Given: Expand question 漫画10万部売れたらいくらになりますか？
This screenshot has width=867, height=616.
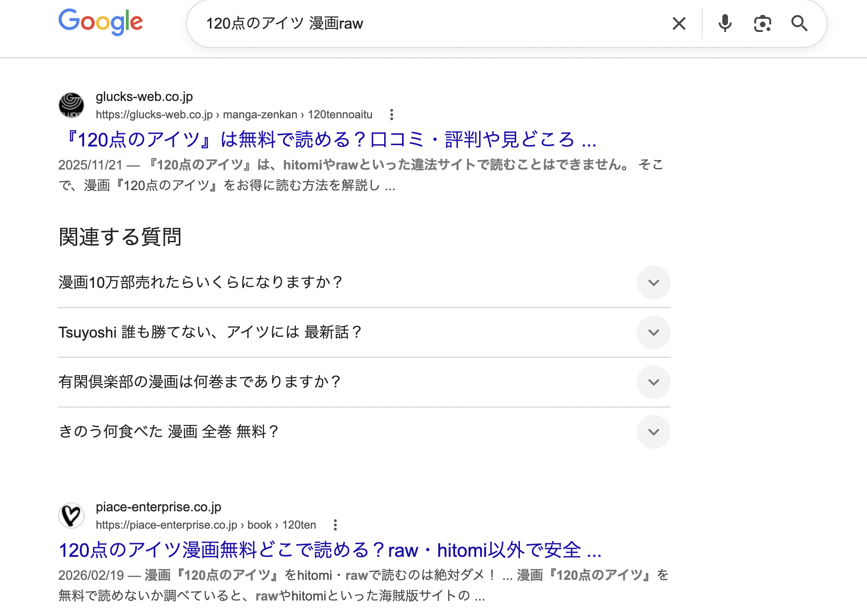Looking at the screenshot, I should (364, 283).
